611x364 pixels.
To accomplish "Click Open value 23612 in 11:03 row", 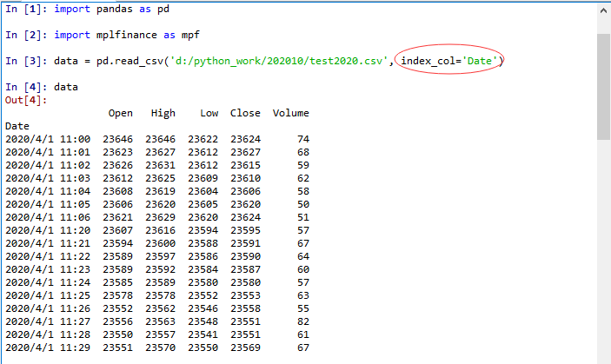I will [117, 178].
